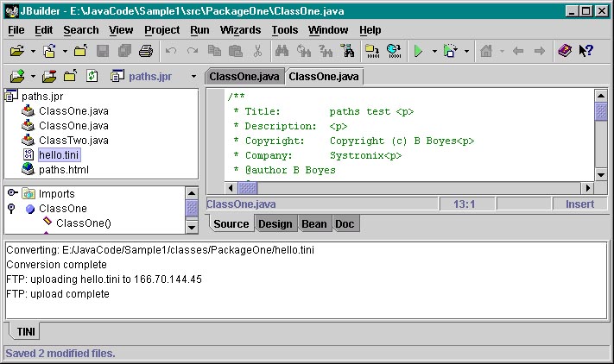Switch to the Design tab
This screenshot has height=364, width=614.
(x=275, y=224)
